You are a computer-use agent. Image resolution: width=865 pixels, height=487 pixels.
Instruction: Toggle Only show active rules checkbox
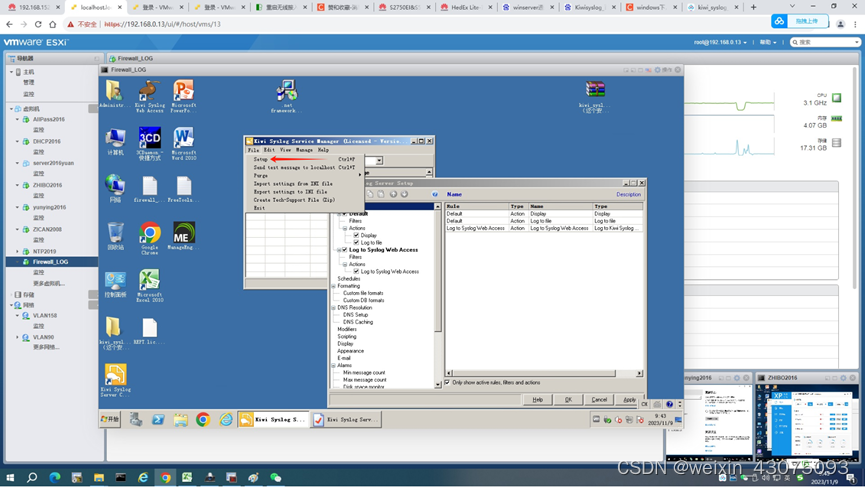[447, 382]
